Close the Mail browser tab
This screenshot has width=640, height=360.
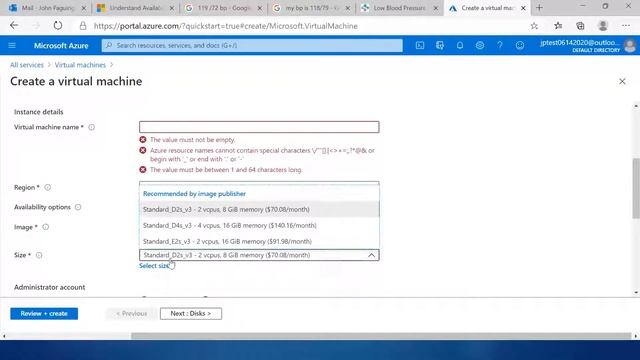click(x=84, y=8)
